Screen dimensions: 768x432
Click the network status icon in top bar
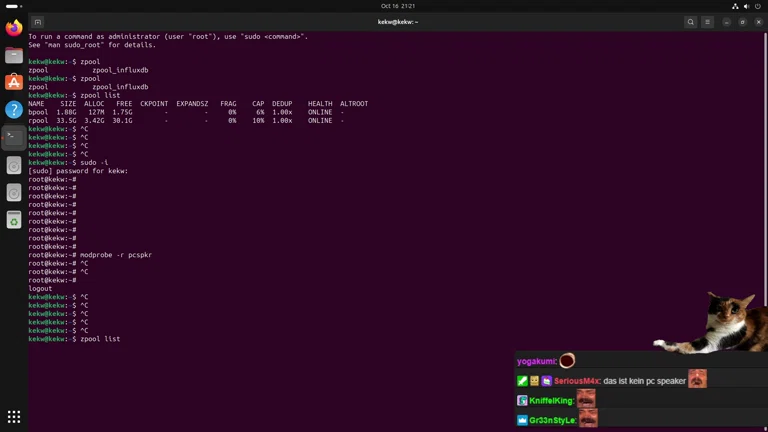(735, 6)
